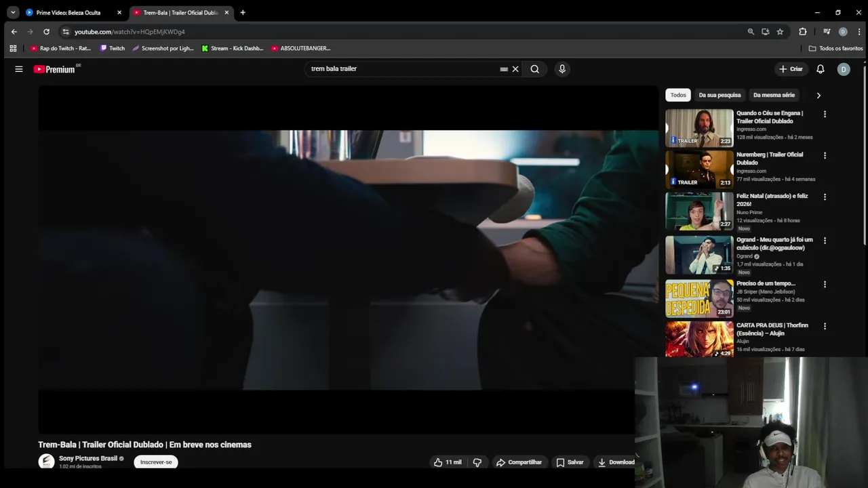The image size is (868, 488).
Task: Like the video with thumbs up
Action: click(x=448, y=462)
